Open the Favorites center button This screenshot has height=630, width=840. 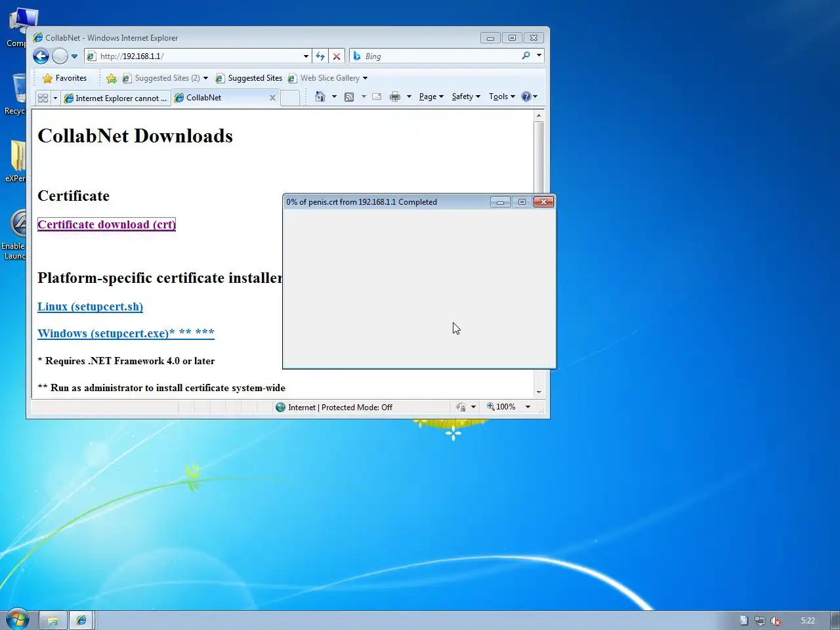click(x=64, y=78)
